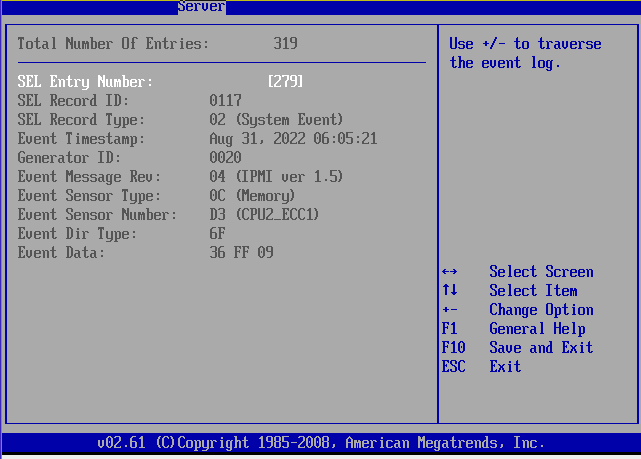Click the F10 key label
This screenshot has height=459, width=641.
(x=453, y=348)
